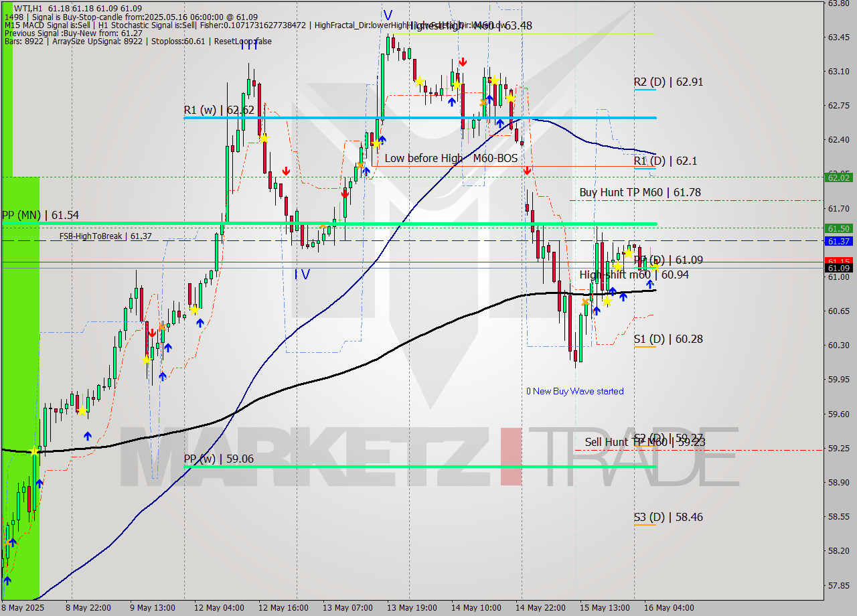Image resolution: width=857 pixels, height=616 pixels.
Task: Click the "0 New Buy Wave started" blue text
Action: (574, 391)
